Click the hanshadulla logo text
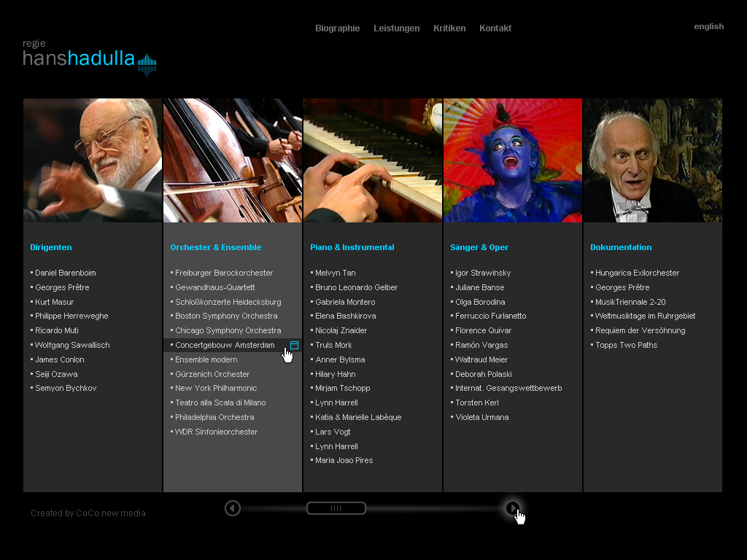Viewport: 747px width, 560px height. (x=79, y=58)
